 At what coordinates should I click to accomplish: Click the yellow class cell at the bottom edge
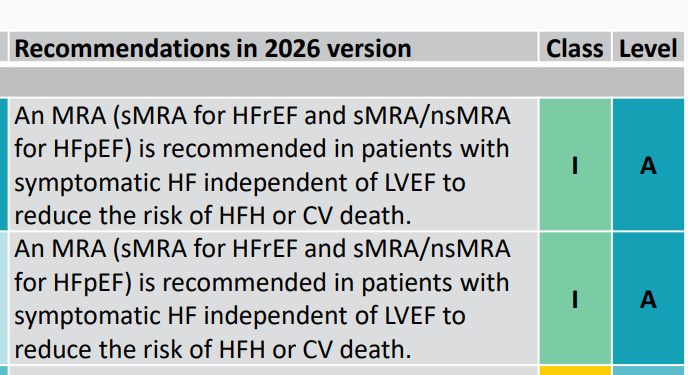(x=575, y=371)
